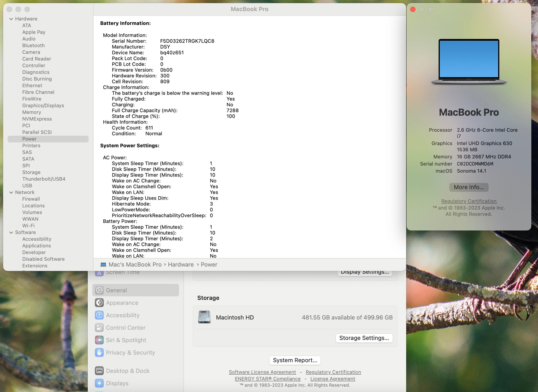Open Storage Settings... button
538x392 pixels.
click(x=364, y=338)
